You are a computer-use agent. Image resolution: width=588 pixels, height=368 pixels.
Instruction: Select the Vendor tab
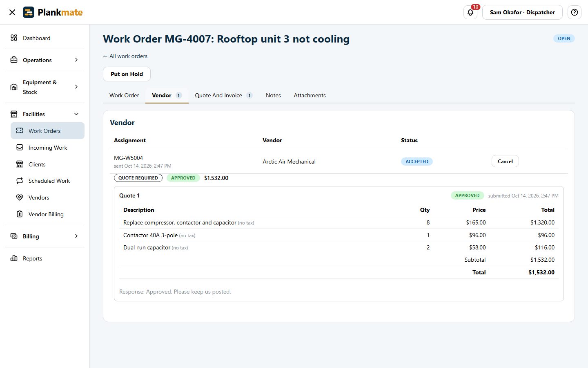click(167, 95)
